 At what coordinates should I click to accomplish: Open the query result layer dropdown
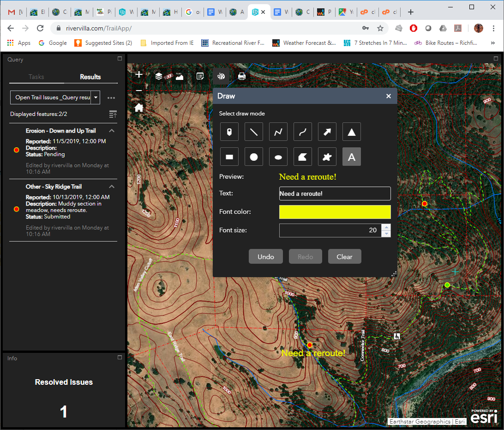(x=96, y=97)
